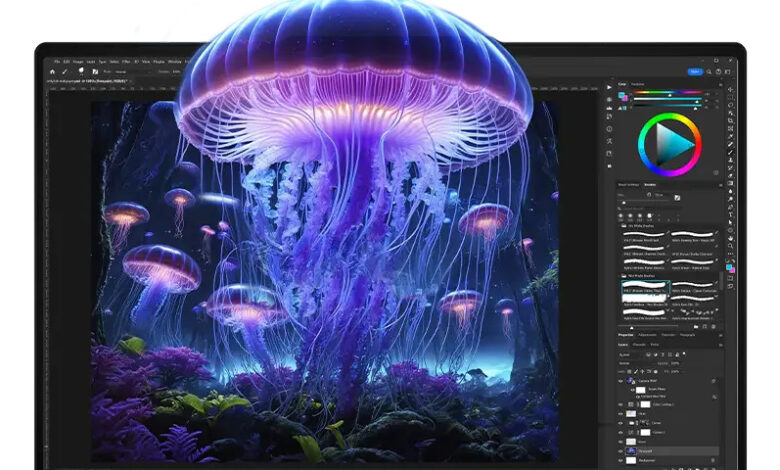Click the cyan foreground swatch in Color panel

click(x=620, y=94)
